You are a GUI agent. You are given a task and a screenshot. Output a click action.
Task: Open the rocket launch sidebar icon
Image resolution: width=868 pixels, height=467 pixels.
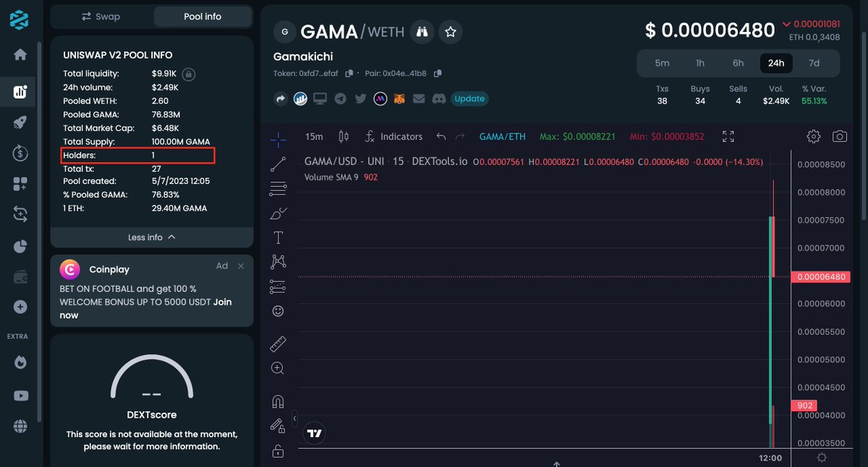(x=20, y=122)
